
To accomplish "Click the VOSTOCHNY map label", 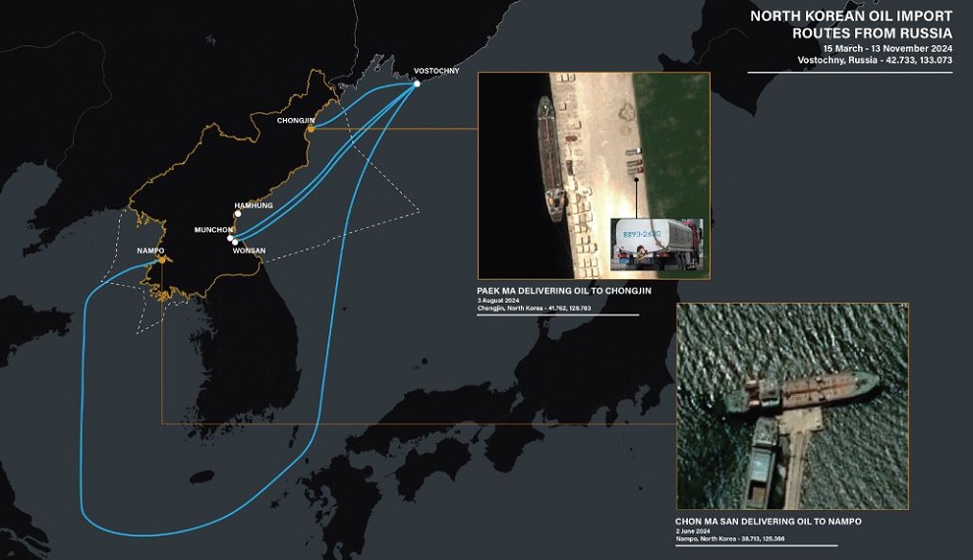I will click(436, 71).
